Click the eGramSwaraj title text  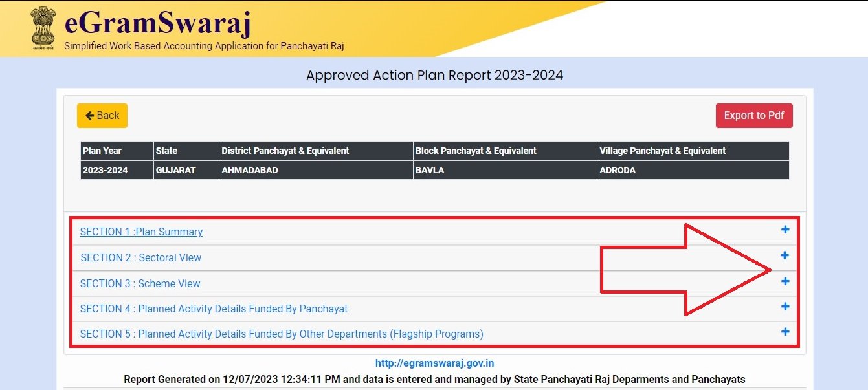coord(157,22)
